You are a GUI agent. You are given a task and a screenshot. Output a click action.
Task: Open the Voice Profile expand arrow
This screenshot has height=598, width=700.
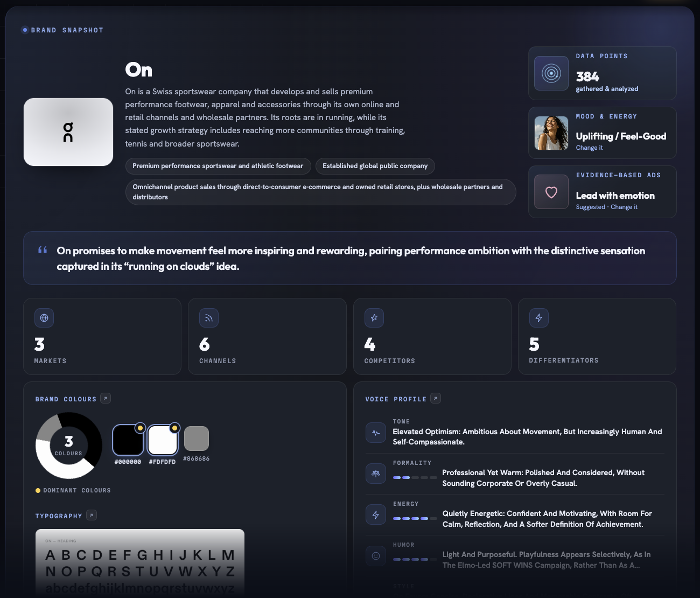[436, 399]
